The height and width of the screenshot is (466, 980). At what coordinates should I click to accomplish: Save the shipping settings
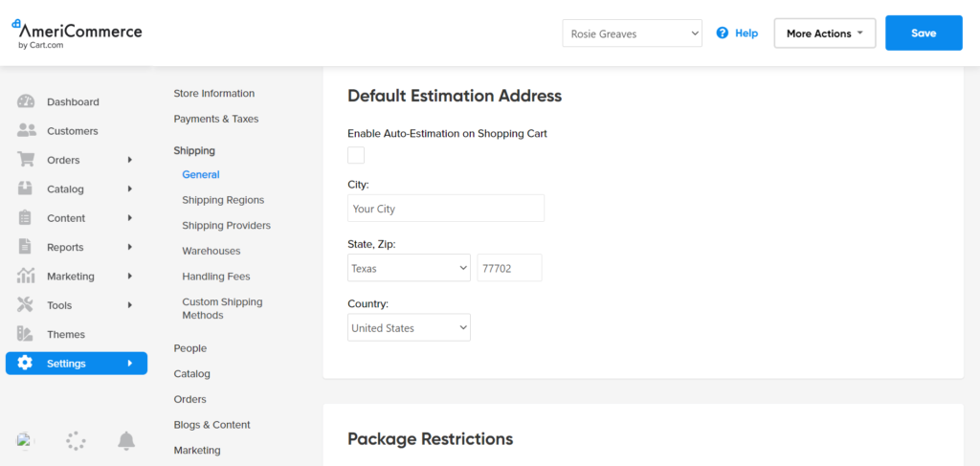pos(924,33)
